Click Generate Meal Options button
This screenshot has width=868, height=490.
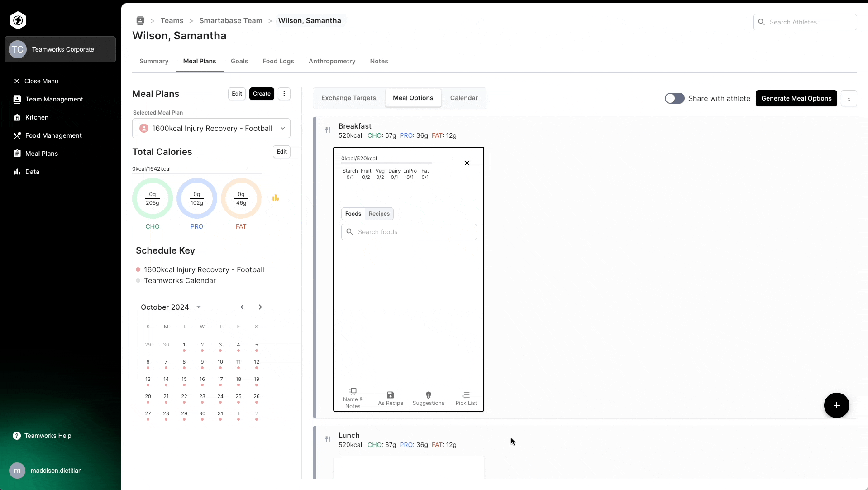(796, 98)
